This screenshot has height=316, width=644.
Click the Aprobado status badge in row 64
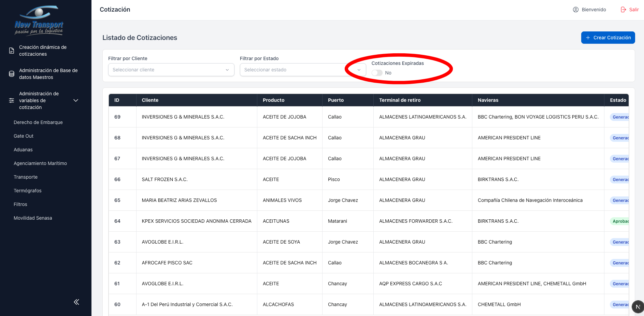point(620,221)
